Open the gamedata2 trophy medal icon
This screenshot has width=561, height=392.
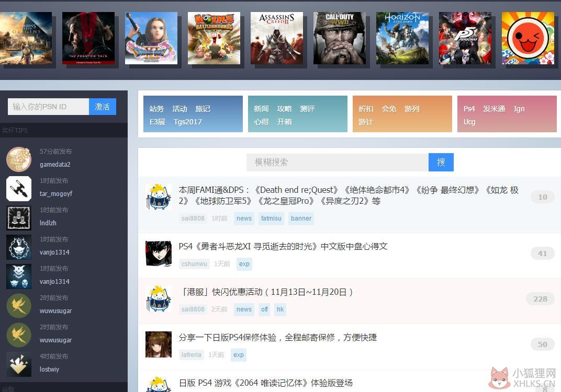(x=19, y=159)
